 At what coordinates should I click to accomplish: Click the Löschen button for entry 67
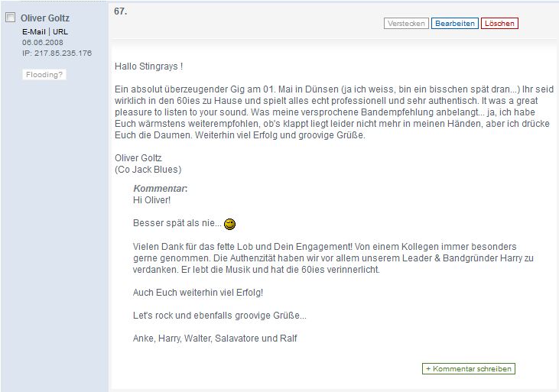pyautogui.click(x=499, y=24)
